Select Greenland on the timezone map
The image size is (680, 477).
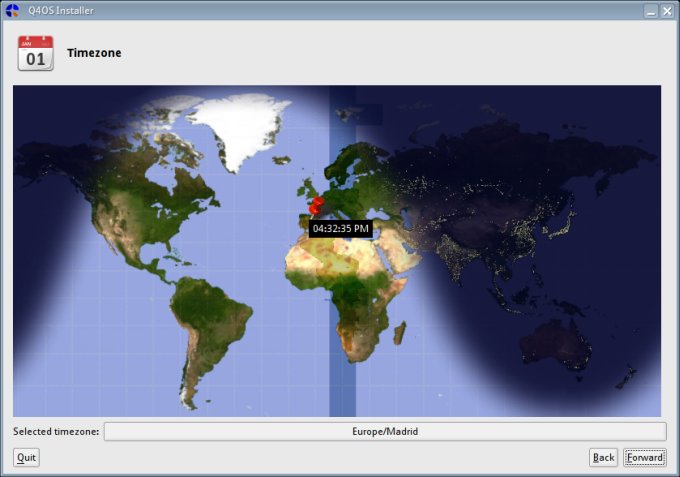point(243,130)
